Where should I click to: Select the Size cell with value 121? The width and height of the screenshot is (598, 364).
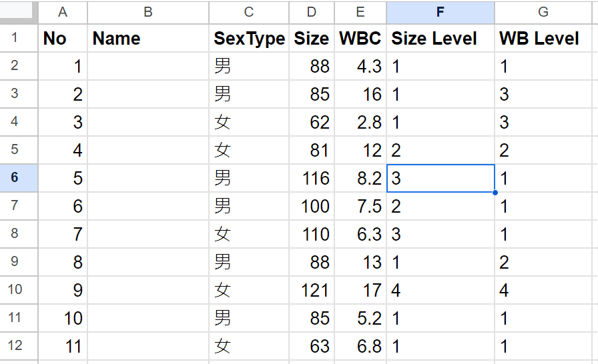(x=312, y=291)
